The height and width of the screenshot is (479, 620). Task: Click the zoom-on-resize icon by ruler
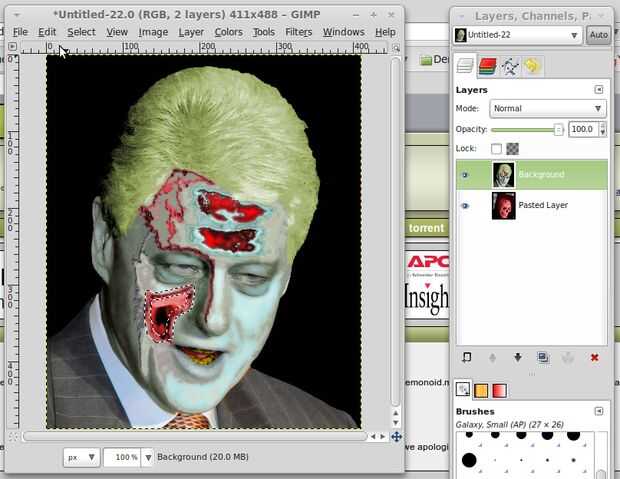[396, 48]
